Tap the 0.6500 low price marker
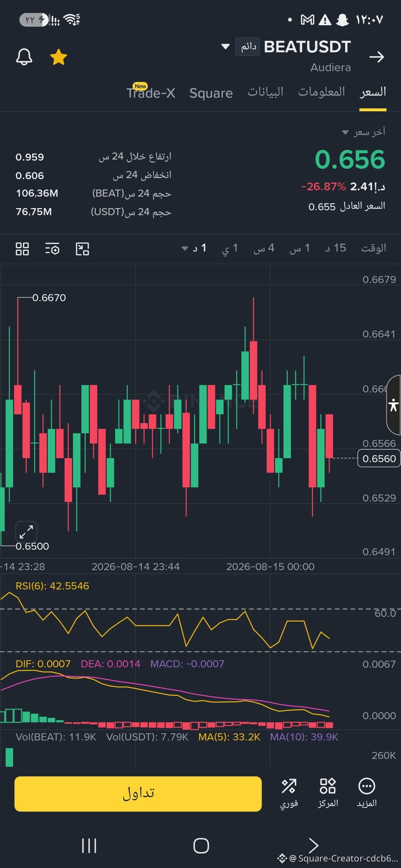The height and width of the screenshot is (868, 401). (32, 546)
